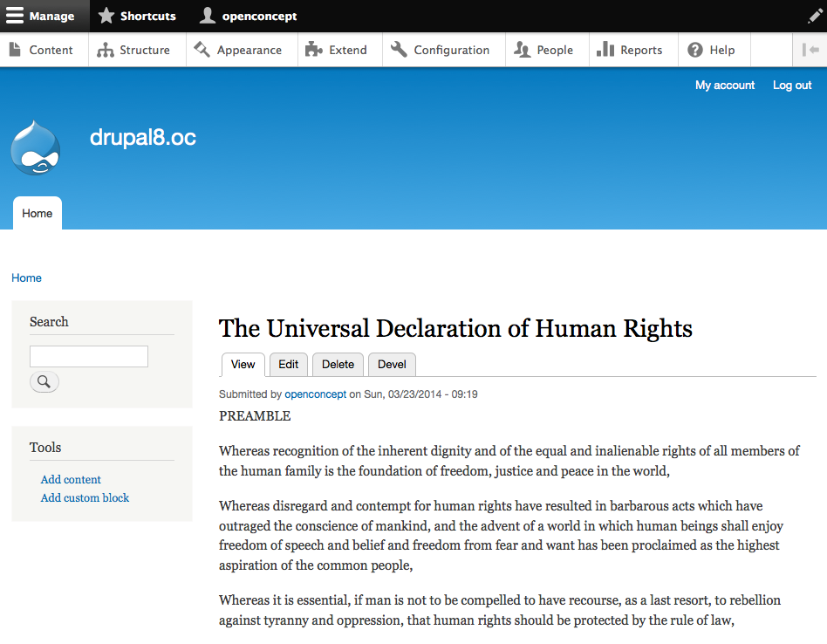Open the Shortcuts star menu
The width and height of the screenshot is (827, 644).
coord(106,16)
